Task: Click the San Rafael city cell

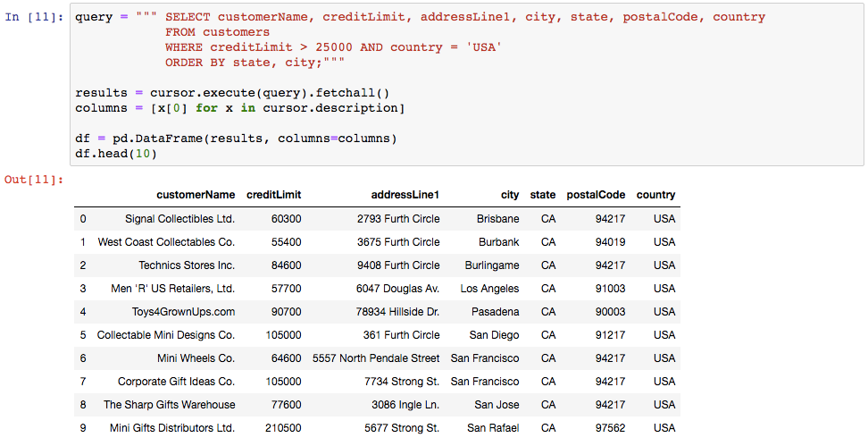Action: [493, 428]
